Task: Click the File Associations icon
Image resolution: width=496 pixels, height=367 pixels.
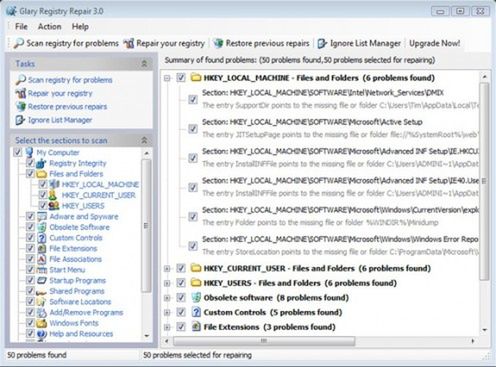Action: click(x=42, y=259)
